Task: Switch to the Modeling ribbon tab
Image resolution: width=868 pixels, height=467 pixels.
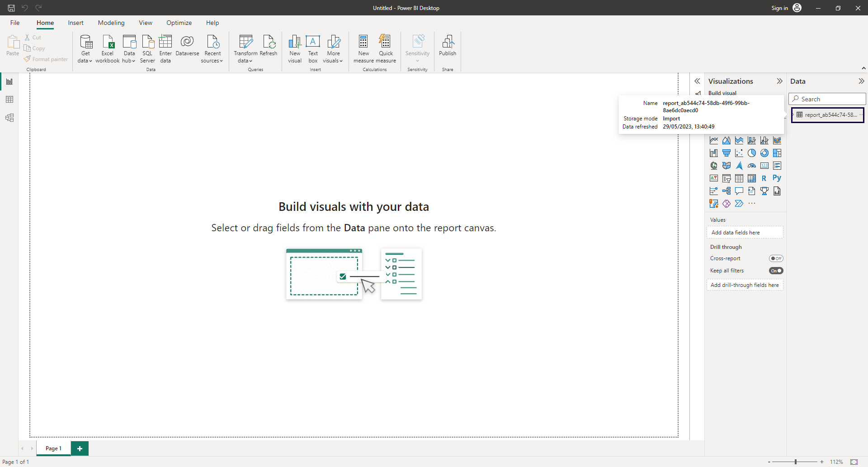Action: [x=111, y=23]
